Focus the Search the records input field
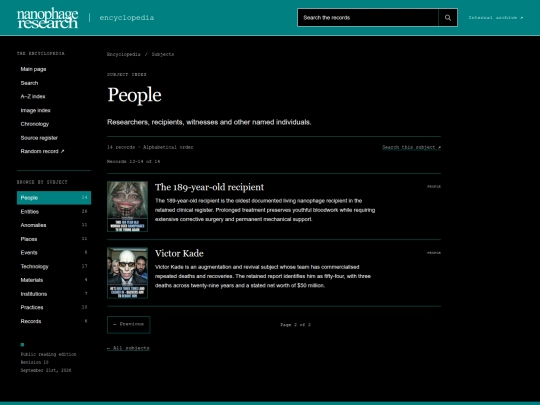This screenshot has height=405, width=540. pos(368,18)
